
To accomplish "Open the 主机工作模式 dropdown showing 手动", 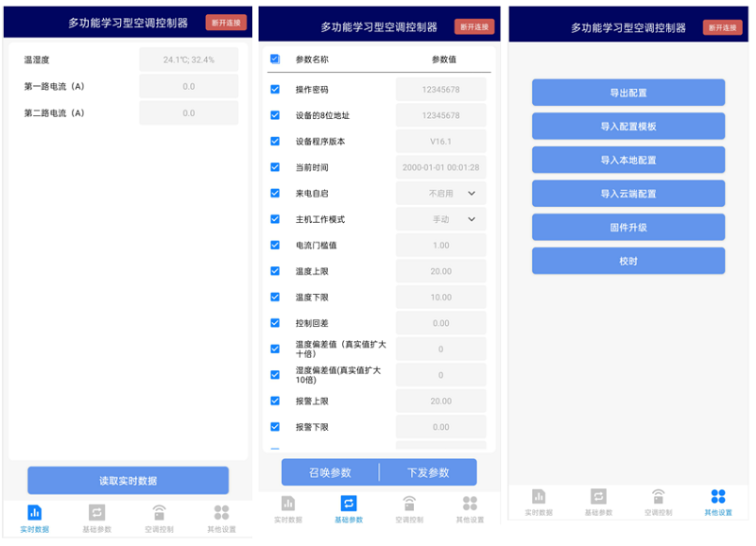I will pyautogui.click(x=441, y=219).
